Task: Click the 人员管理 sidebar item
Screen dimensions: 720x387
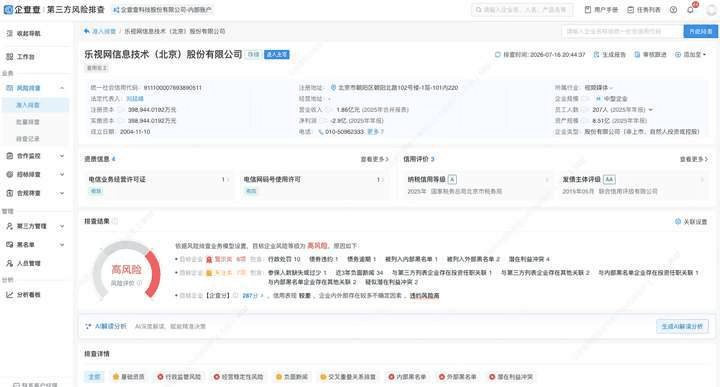Action: click(x=23, y=264)
